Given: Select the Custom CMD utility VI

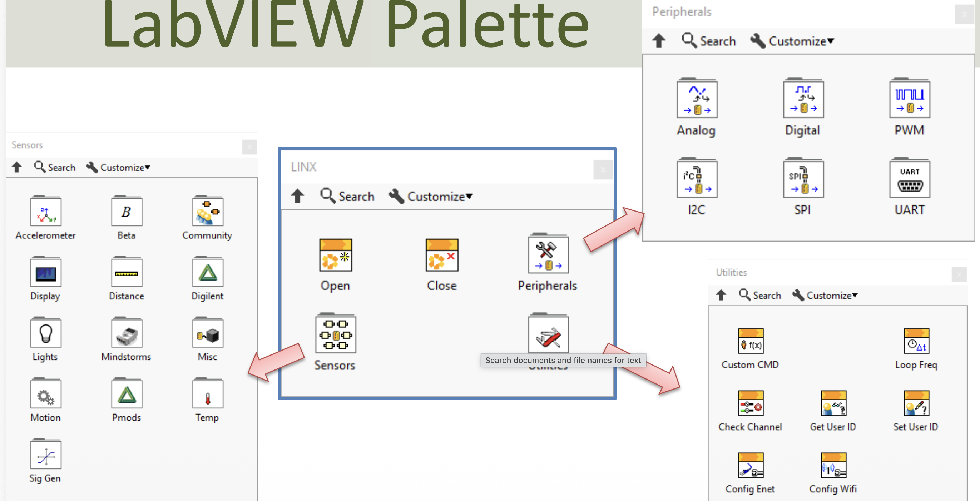Looking at the screenshot, I should [751, 341].
